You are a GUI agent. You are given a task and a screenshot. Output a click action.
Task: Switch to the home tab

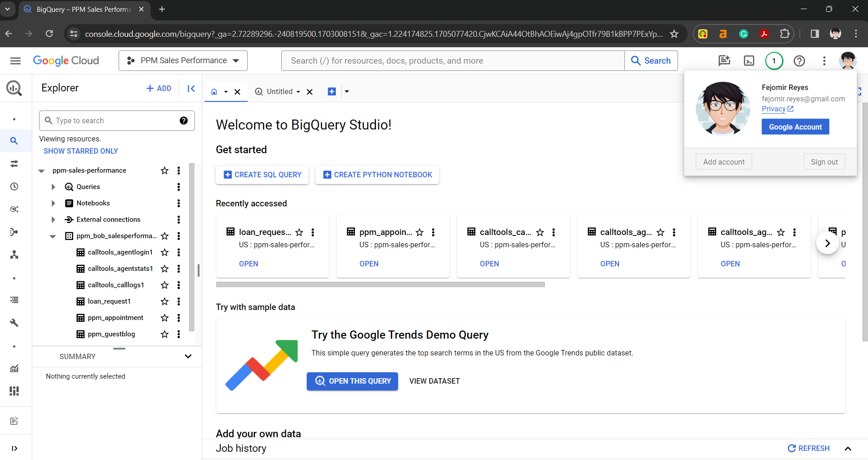(214, 91)
